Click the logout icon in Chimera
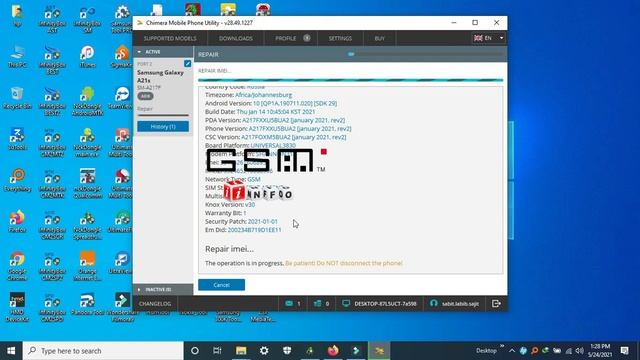Screen dimensions: 640x360 (x=496, y=303)
